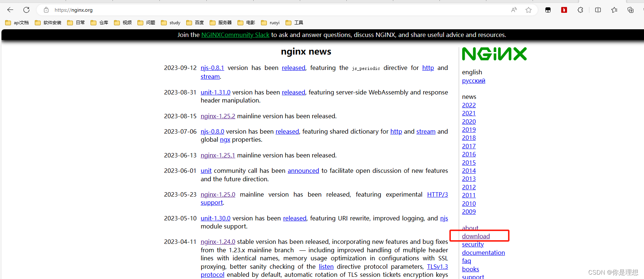Open the security page link
The width and height of the screenshot is (644, 279).
[x=473, y=244]
